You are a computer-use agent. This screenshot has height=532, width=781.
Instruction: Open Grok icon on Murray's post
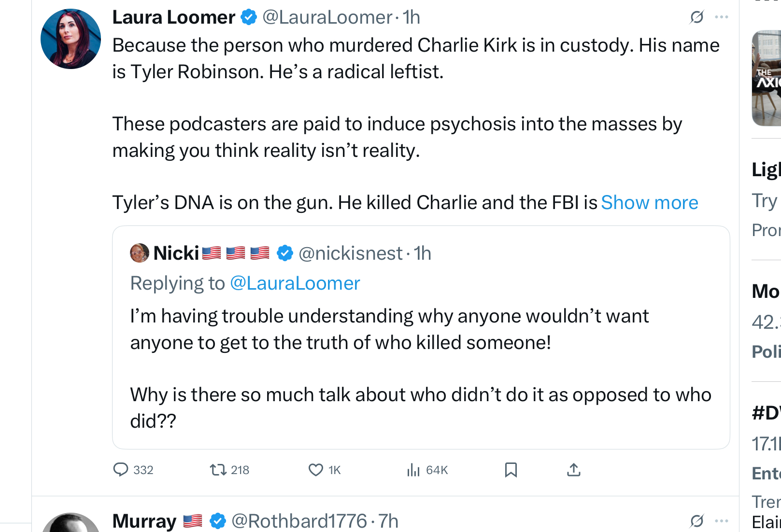696,521
